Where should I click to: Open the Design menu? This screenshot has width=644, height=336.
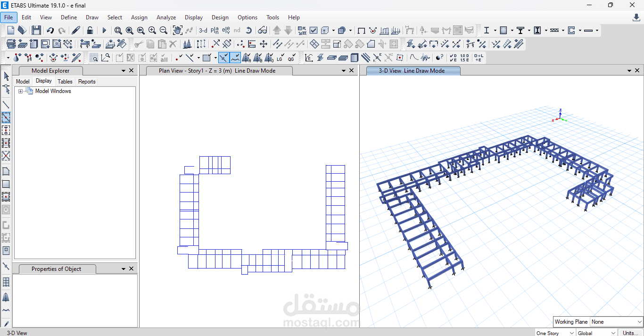point(220,17)
